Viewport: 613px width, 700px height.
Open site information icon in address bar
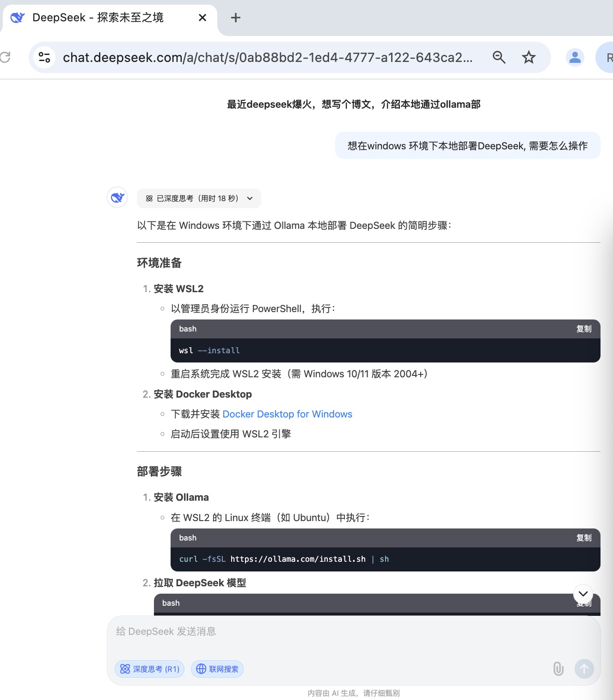click(44, 57)
